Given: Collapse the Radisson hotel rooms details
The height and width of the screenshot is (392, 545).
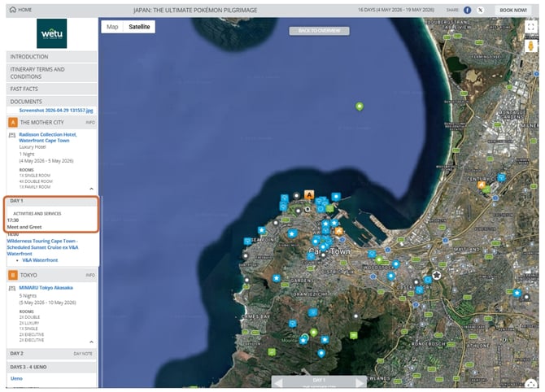Looking at the screenshot, I should coord(91,189).
